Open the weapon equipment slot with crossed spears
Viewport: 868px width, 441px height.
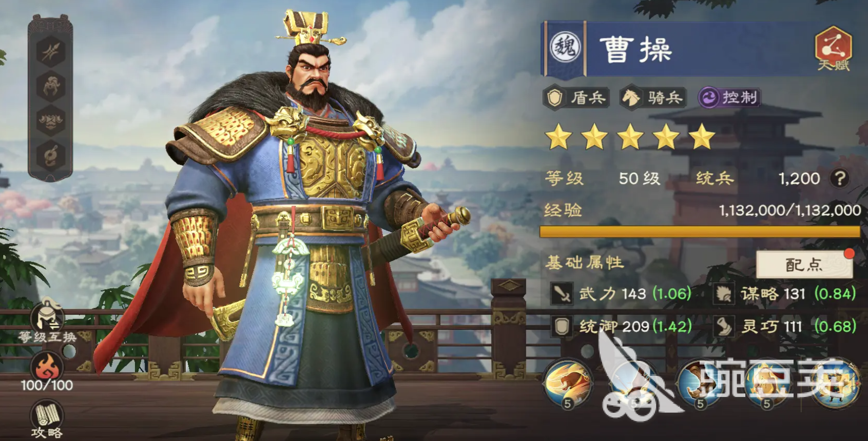(50, 51)
